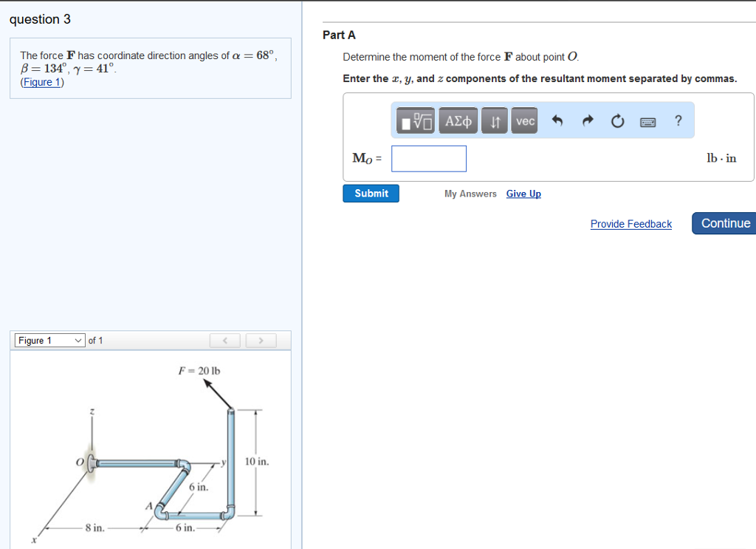Give Up on Part A

pos(523,194)
